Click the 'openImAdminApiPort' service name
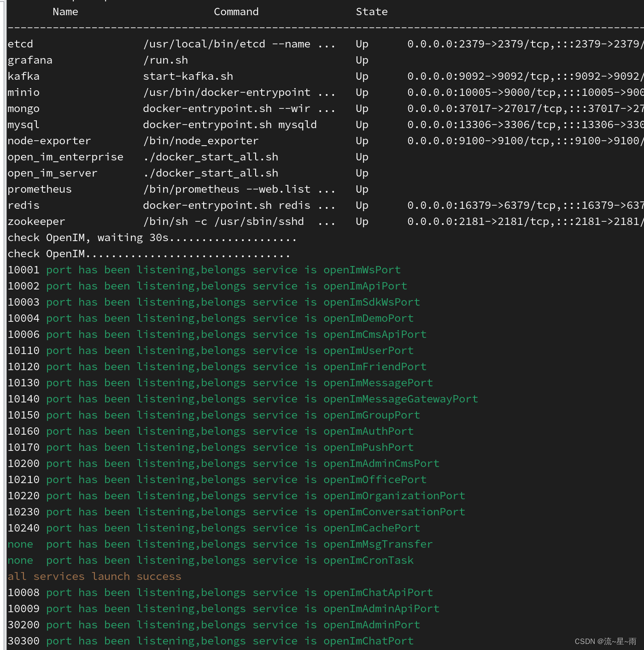The image size is (644, 650). pos(381,609)
